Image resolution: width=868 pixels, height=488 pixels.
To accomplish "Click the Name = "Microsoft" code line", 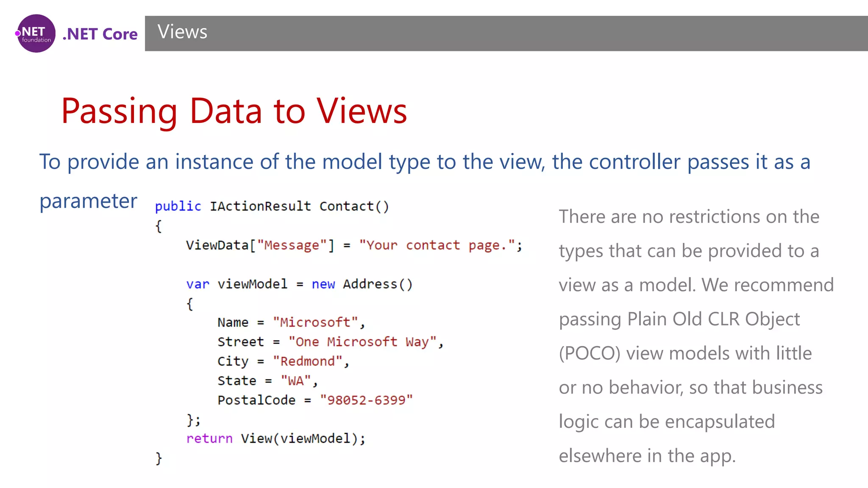I will [291, 322].
